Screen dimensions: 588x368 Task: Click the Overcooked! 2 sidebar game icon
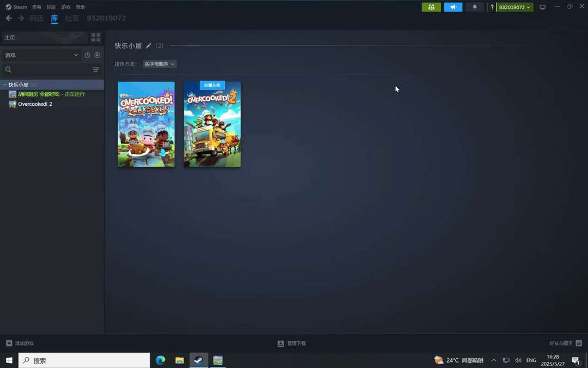[13, 104]
